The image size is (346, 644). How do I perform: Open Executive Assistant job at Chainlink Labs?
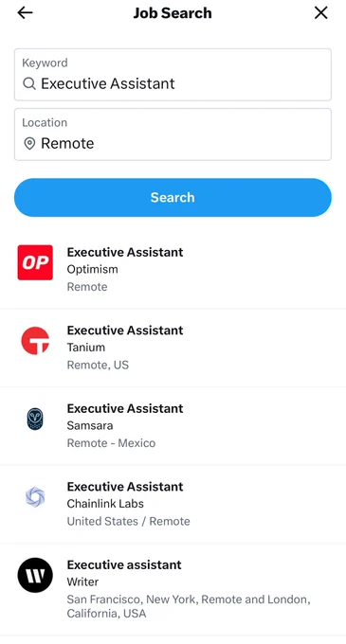point(173,504)
